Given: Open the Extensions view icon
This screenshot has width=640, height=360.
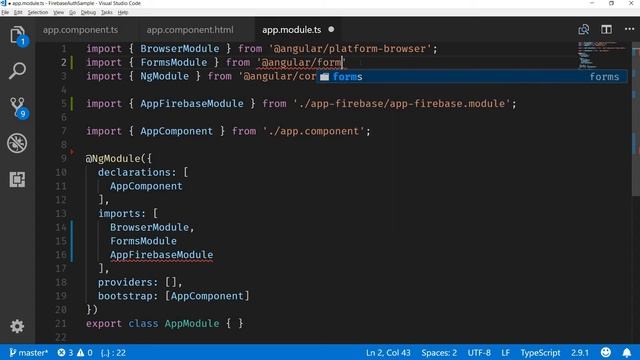Looking at the screenshot, I should pos(17,179).
